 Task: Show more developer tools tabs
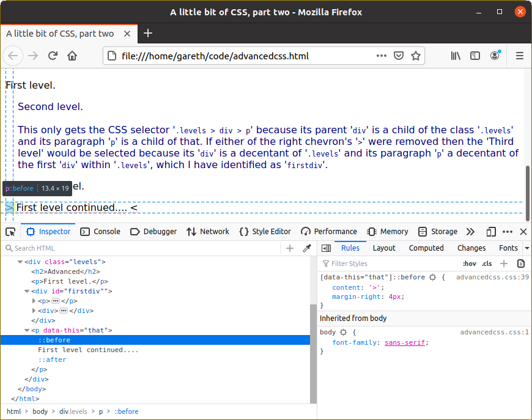tap(470, 232)
